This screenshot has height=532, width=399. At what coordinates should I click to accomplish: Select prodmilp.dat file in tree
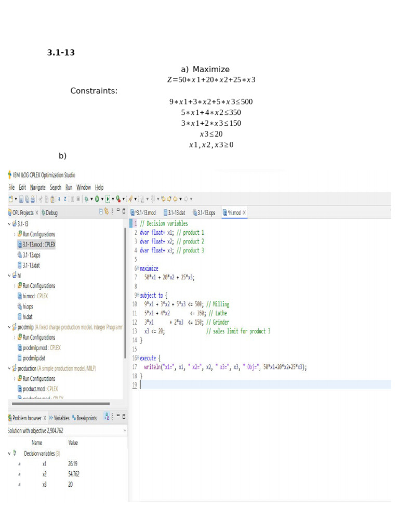[31, 358]
